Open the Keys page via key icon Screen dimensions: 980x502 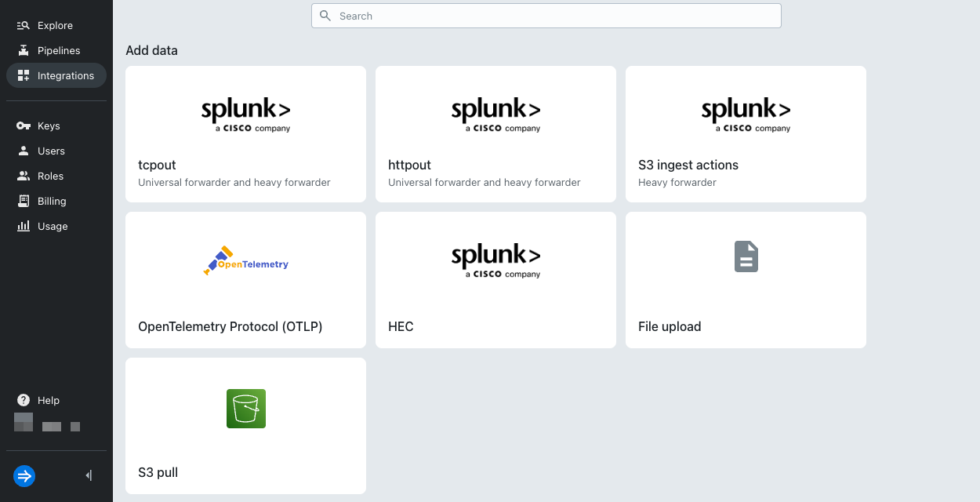[23, 126]
